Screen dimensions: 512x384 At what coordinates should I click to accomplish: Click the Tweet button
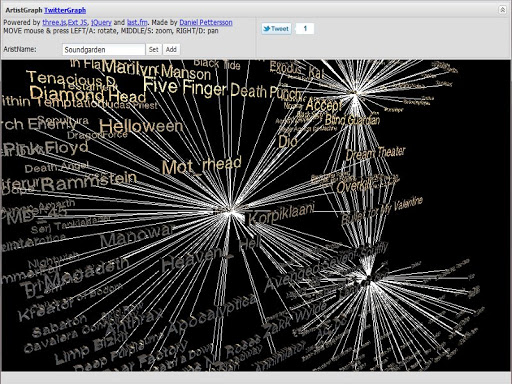276,29
